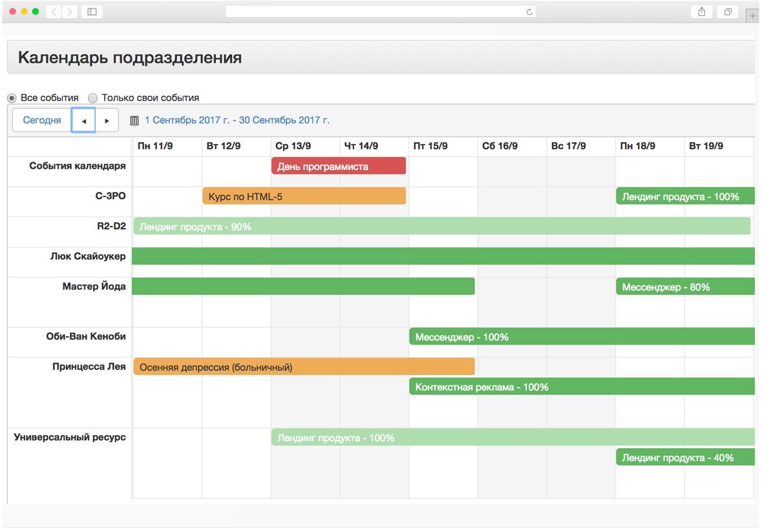The image size is (762, 532).
Task: Open 'Осенняя депрессия (больничный)' event
Action: [x=304, y=367]
